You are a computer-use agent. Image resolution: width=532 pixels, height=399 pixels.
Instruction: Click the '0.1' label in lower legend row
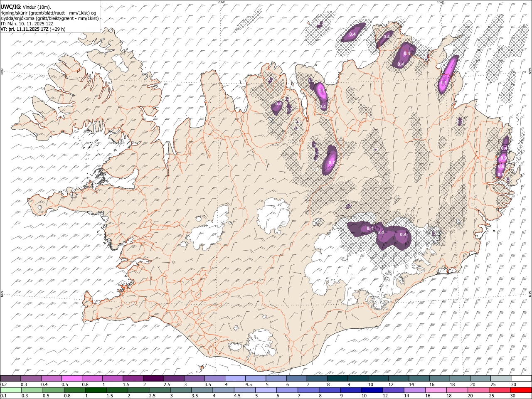click(3, 396)
